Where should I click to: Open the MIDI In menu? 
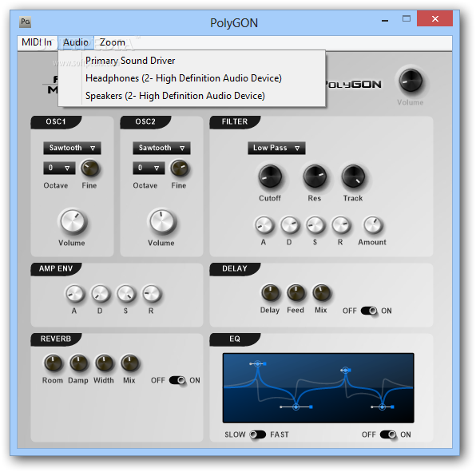click(37, 42)
